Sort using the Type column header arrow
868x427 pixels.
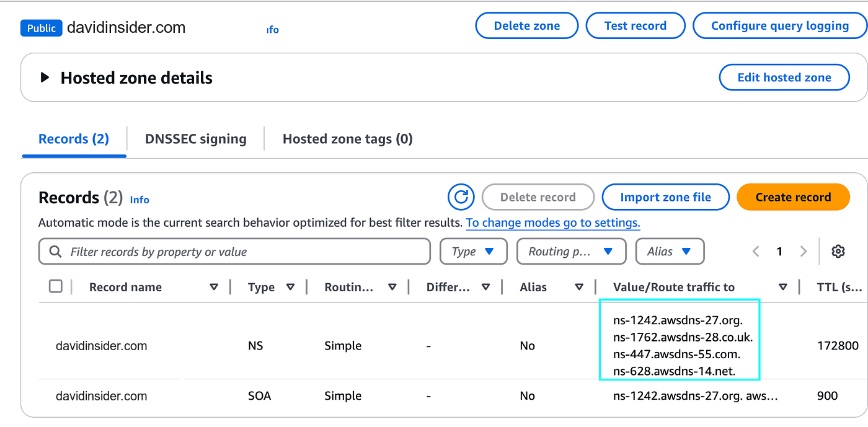(290, 287)
